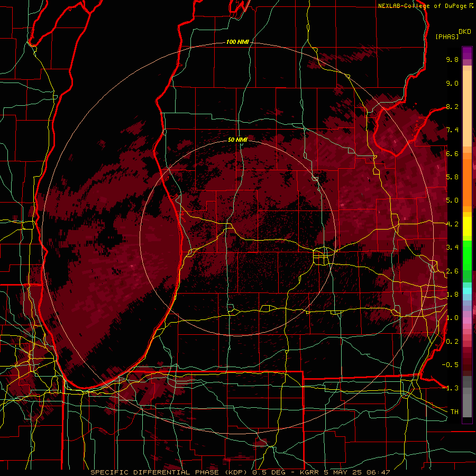The image size is (476, 476).
Task: Click the purple top segment of color scale
Action: [467, 53]
